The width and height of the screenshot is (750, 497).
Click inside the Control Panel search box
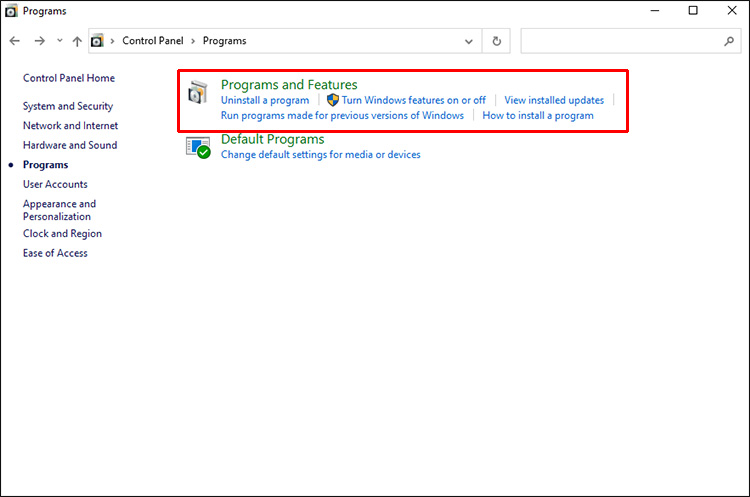[x=630, y=41]
